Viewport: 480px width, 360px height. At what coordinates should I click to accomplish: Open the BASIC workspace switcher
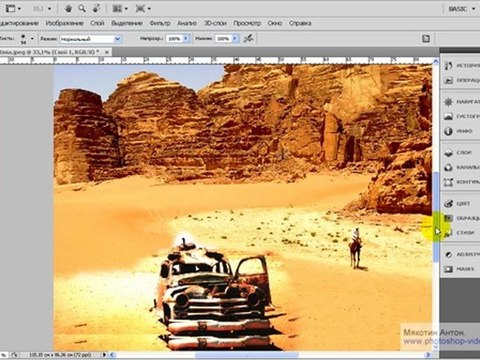tap(462, 9)
